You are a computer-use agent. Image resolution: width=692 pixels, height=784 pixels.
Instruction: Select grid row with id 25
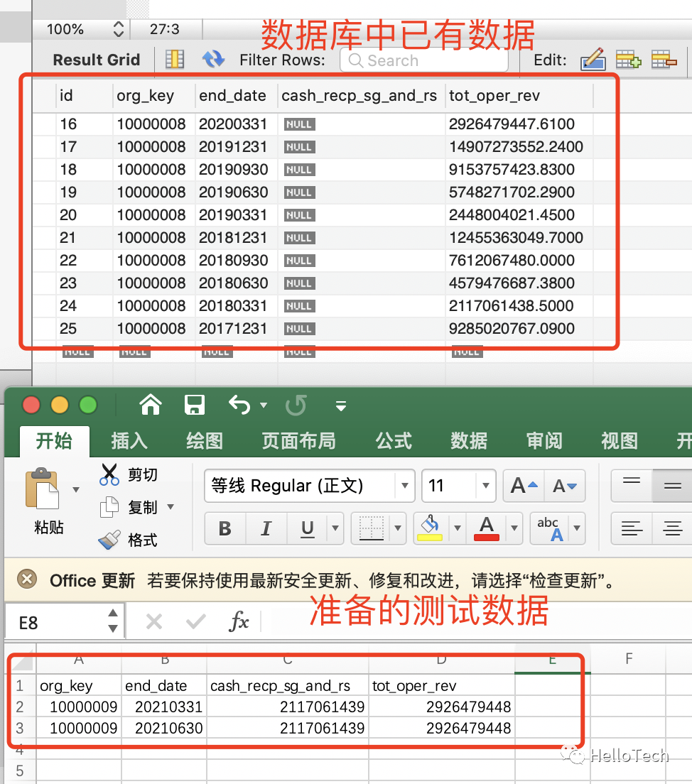pos(313,329)
